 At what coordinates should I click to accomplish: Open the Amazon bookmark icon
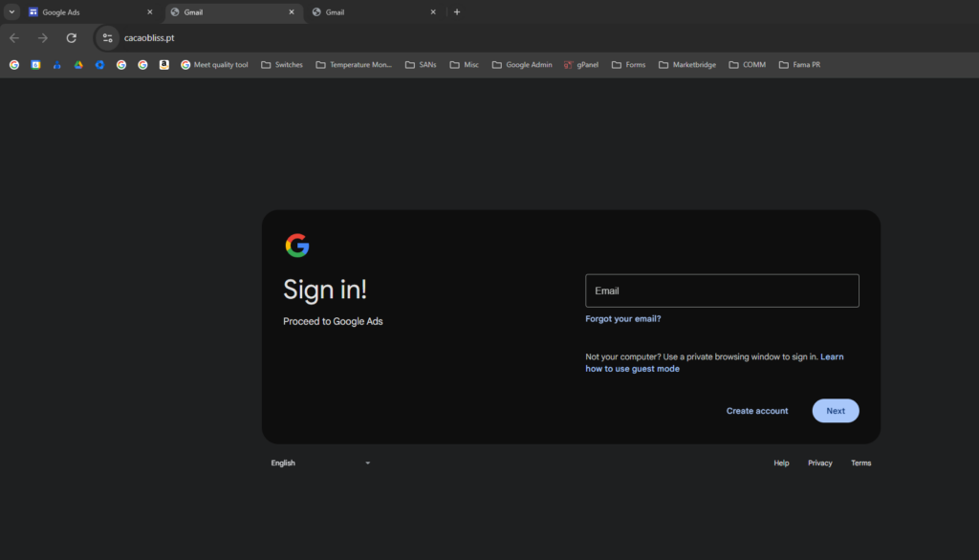click(164, 65)
